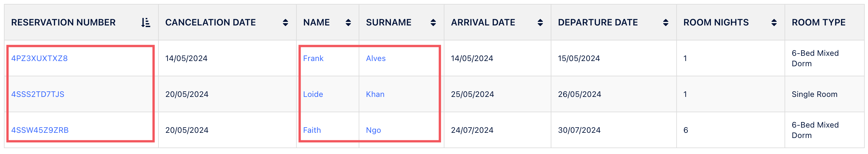Click the Reservation Number header text
Image resolution: width=868 pixels, height=154 pixels.
point(63,23)
